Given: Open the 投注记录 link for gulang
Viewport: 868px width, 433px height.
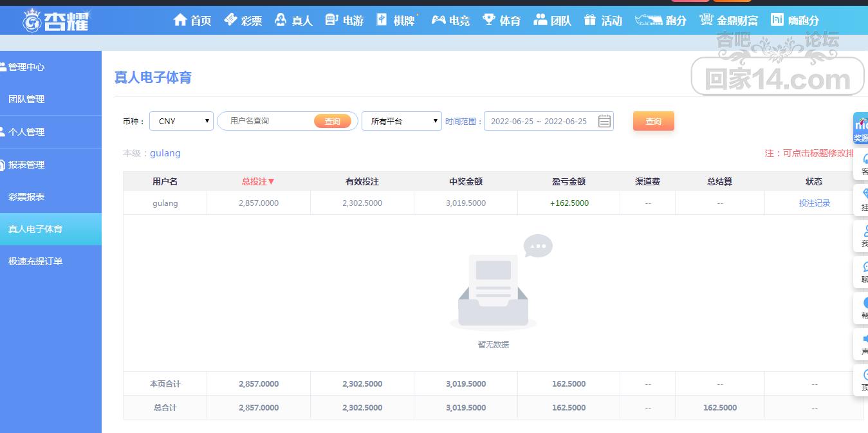Looking at the screenshot, I should (814, 203).
